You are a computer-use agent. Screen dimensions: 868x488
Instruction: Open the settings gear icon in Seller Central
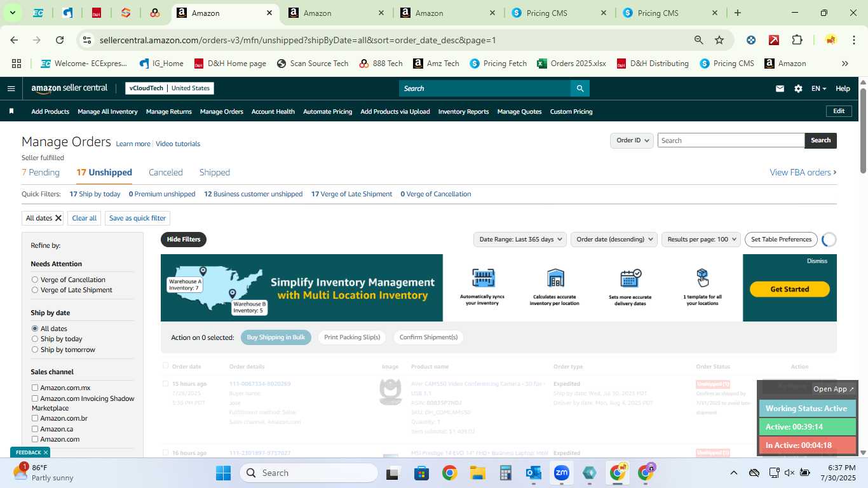pos(798,89)
